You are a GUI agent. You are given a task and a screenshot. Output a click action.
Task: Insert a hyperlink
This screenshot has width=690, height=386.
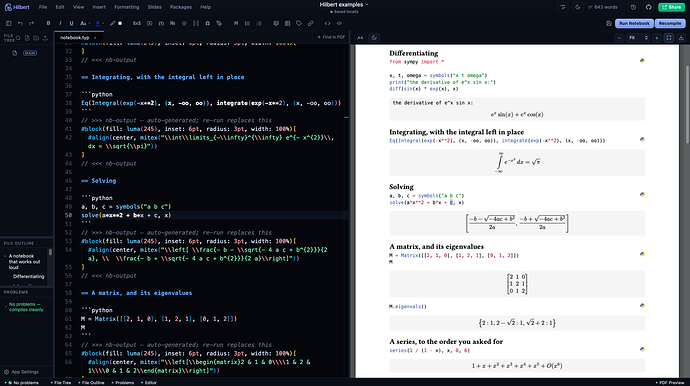click(310, 23)
